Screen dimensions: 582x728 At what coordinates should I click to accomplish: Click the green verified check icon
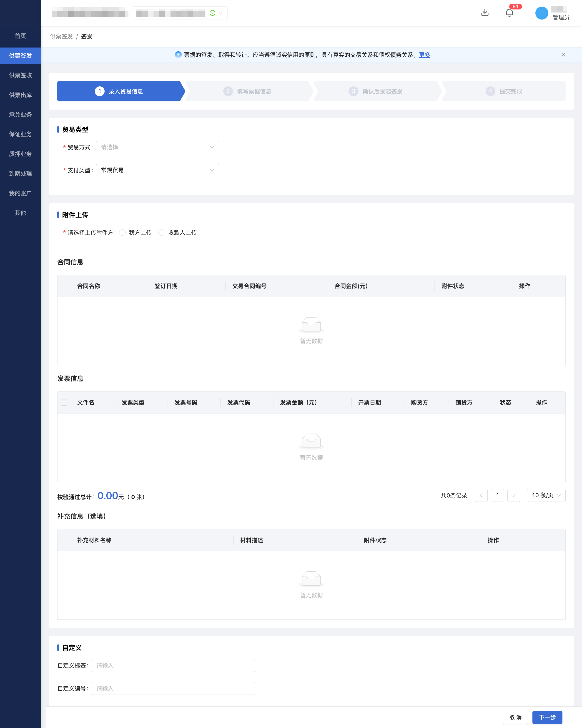tap(212, 13)
